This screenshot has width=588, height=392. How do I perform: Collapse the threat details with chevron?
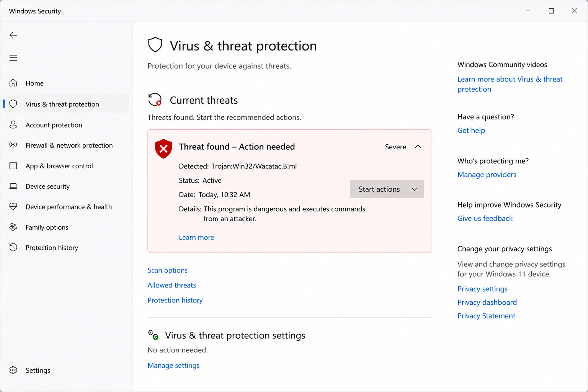pyautogui.click(x=418, y=147)
